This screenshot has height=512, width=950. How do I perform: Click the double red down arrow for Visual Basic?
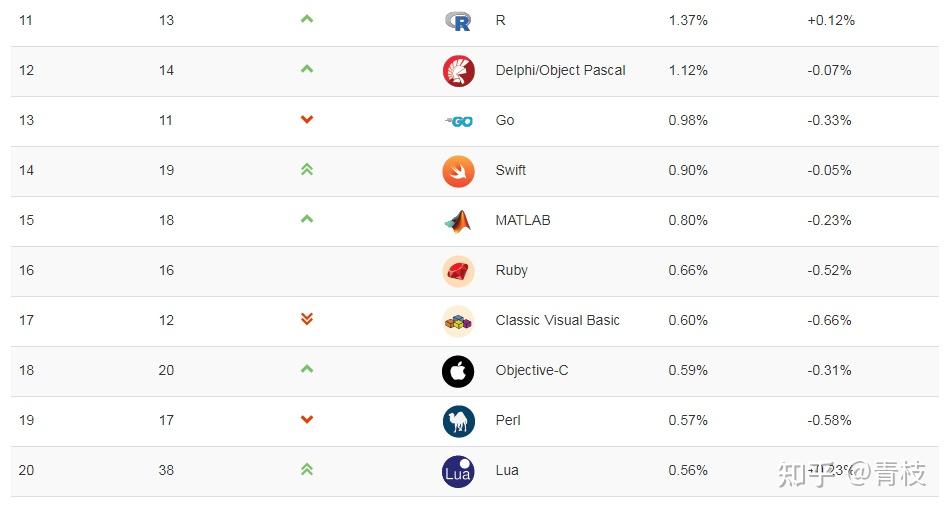point(307,319)
